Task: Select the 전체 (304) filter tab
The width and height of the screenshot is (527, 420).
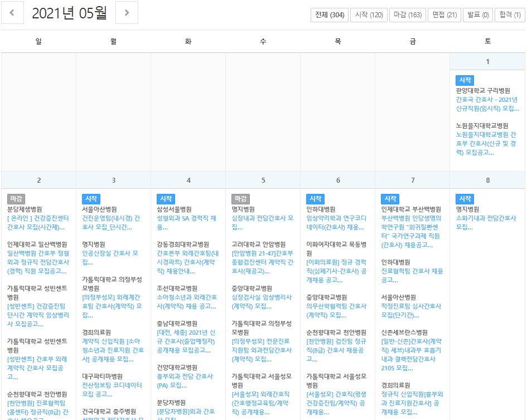Action: (x=330, y=15)
